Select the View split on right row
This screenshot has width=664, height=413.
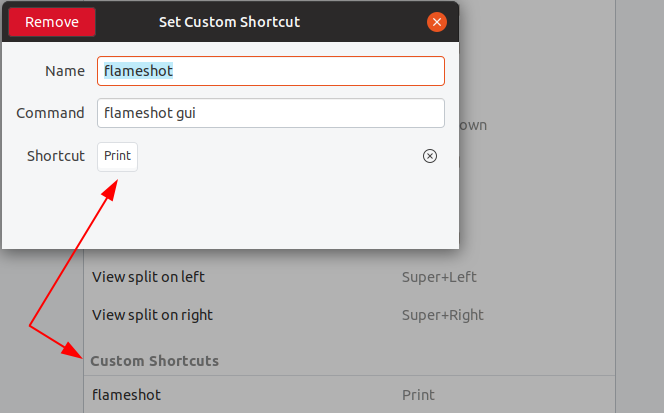pos(349,315)
